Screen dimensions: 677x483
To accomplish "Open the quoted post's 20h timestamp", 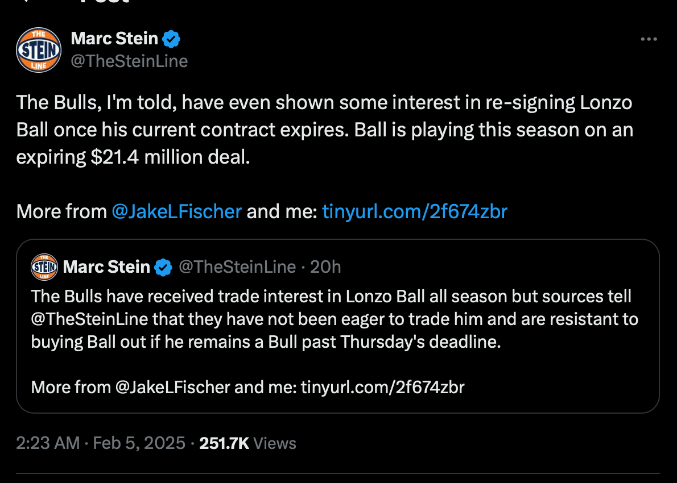I will pos(326,267).
